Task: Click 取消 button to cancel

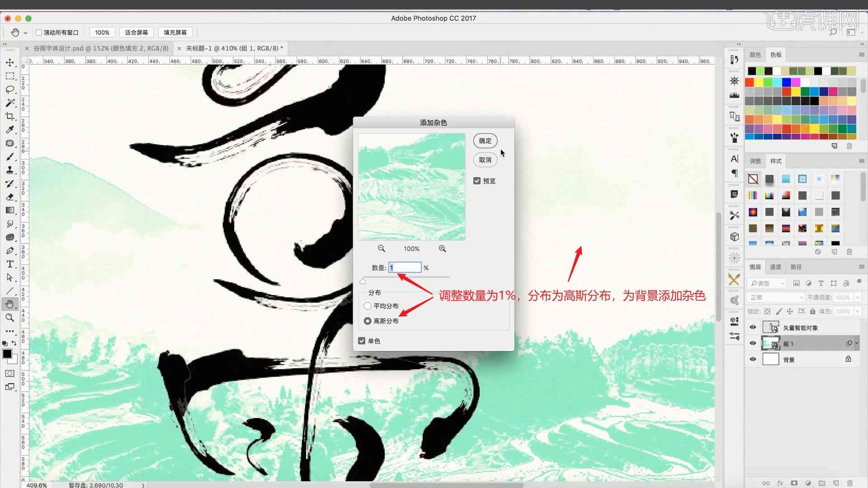Action: pyautogui.click(x=485, y=160)
